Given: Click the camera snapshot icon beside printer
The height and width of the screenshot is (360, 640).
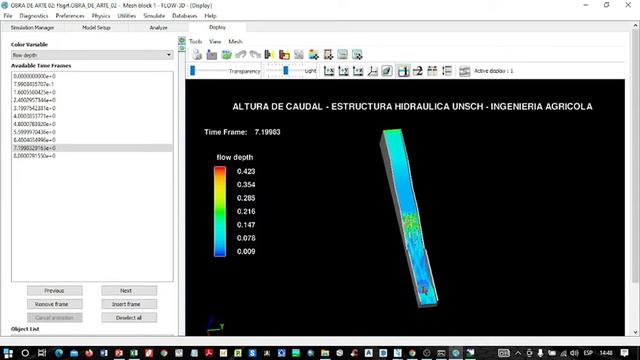Looking at the screenshot, I should point(212,54).
